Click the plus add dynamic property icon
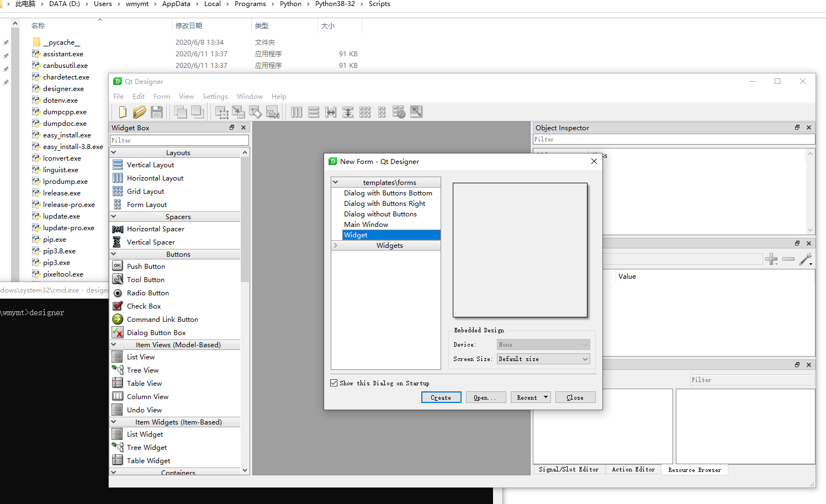Screen dimensions: 826x504 point(772,259)
